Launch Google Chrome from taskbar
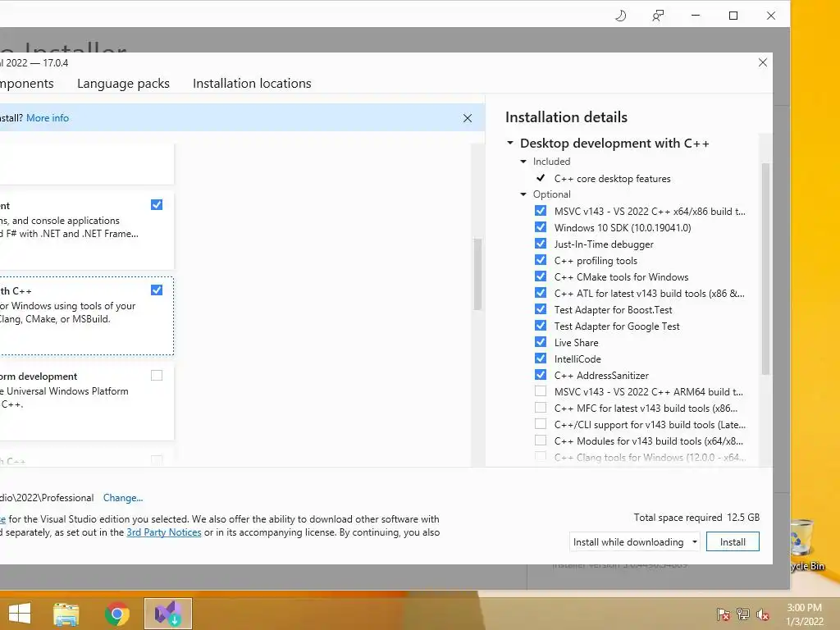The image size is (840, 630). point(116,614)
